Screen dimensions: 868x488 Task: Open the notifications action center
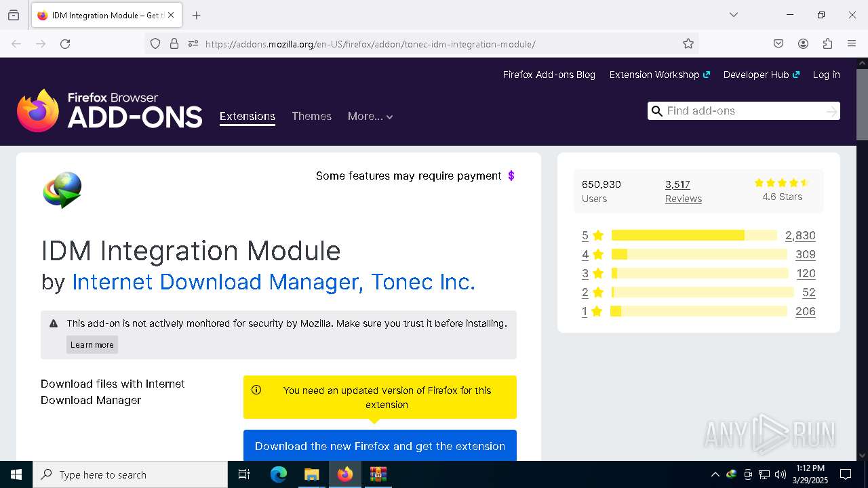(846, 474)
